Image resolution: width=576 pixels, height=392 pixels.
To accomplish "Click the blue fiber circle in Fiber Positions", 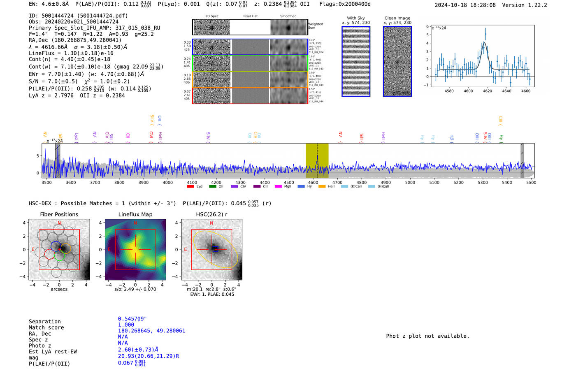I will pyautogui.click(x=56, y=246).
